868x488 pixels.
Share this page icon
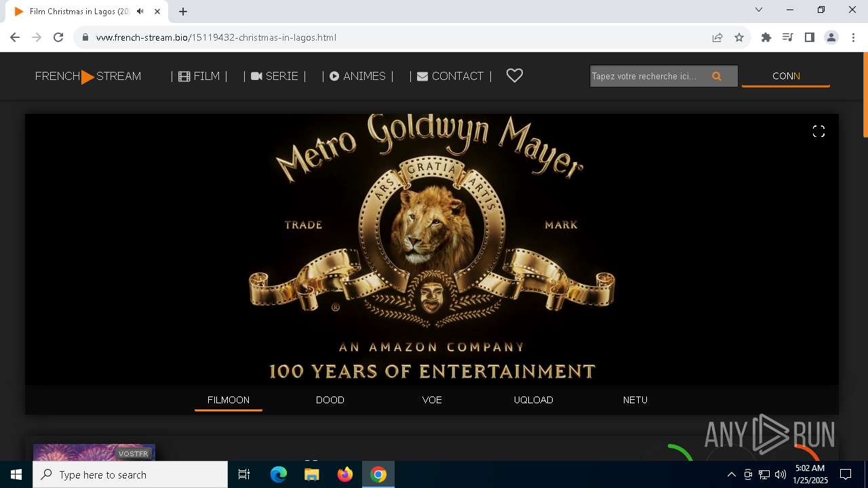point(717,37)
